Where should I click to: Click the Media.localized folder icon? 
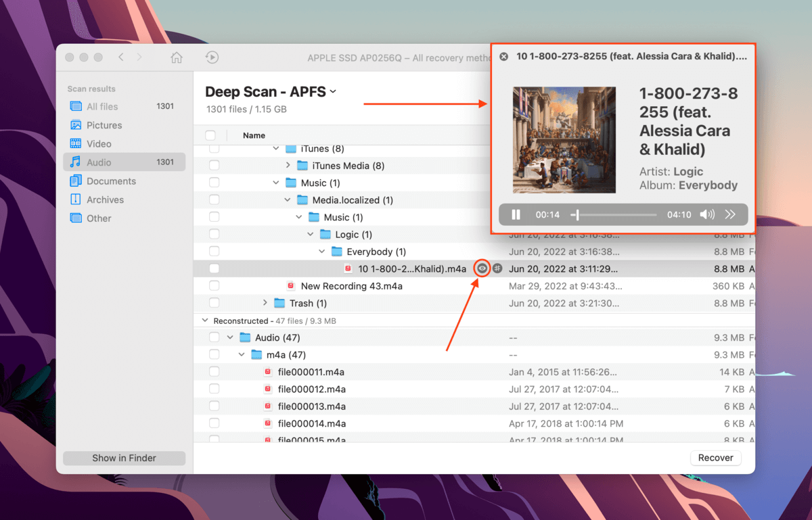302,200
